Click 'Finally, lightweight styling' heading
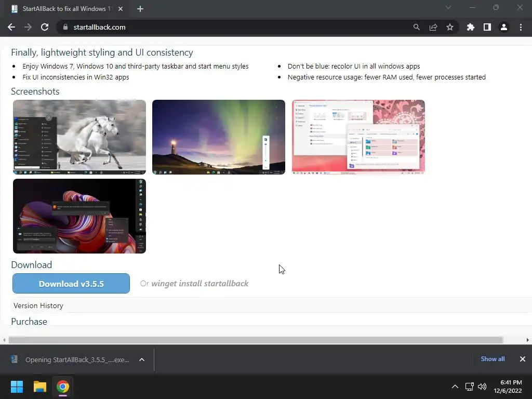 pyautogui.click(x=102, y=52)
